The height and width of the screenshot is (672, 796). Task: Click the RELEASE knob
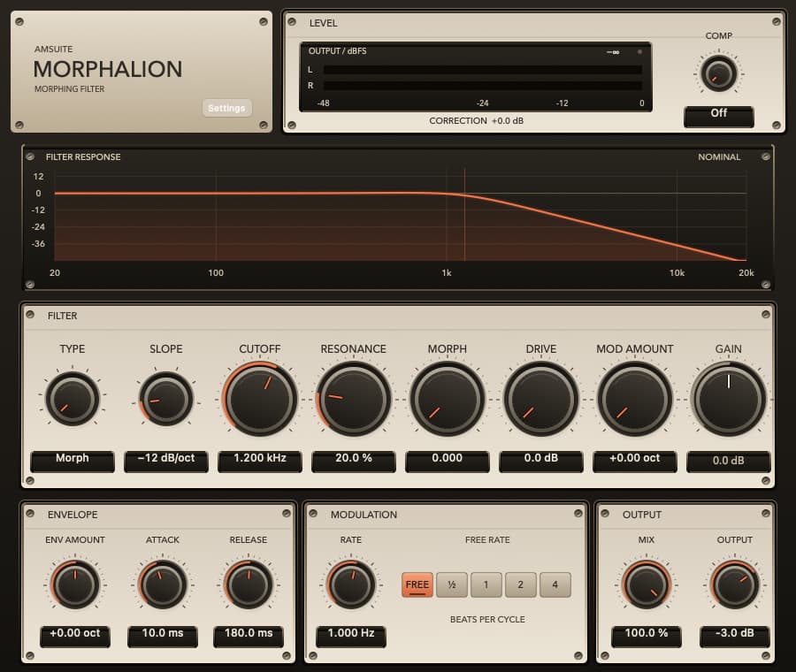click(249, 584)
